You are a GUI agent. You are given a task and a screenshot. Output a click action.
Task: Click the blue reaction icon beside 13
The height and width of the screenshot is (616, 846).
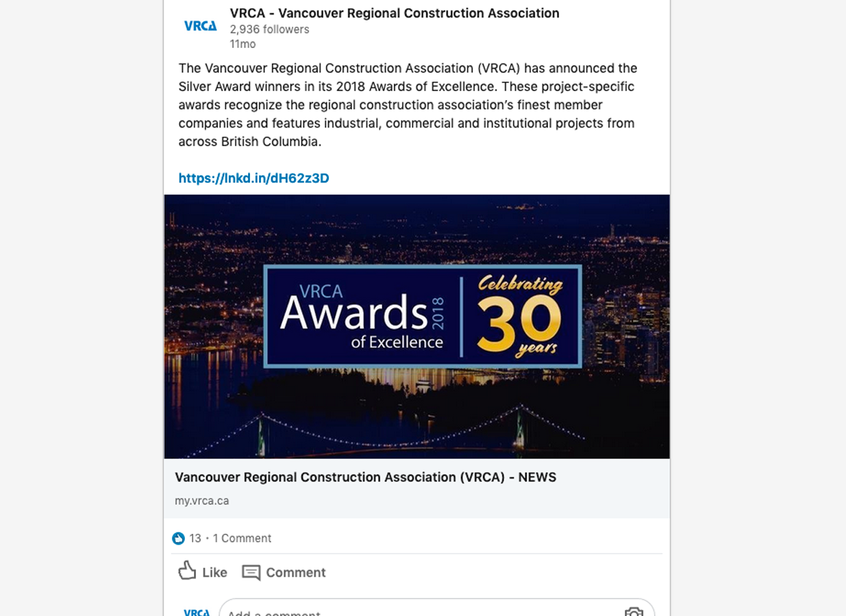click(178, 539)
